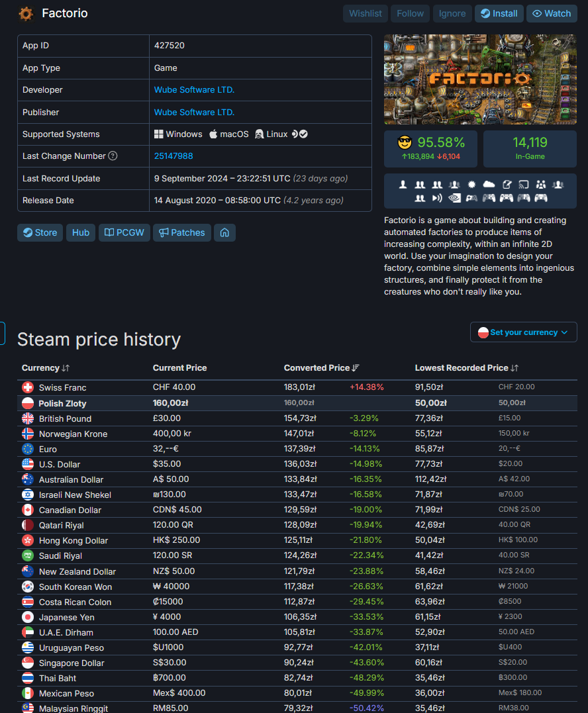Click the U.S. flag icon
The width and height of the screenshot is (588, 713).
(x=28, y=464)
